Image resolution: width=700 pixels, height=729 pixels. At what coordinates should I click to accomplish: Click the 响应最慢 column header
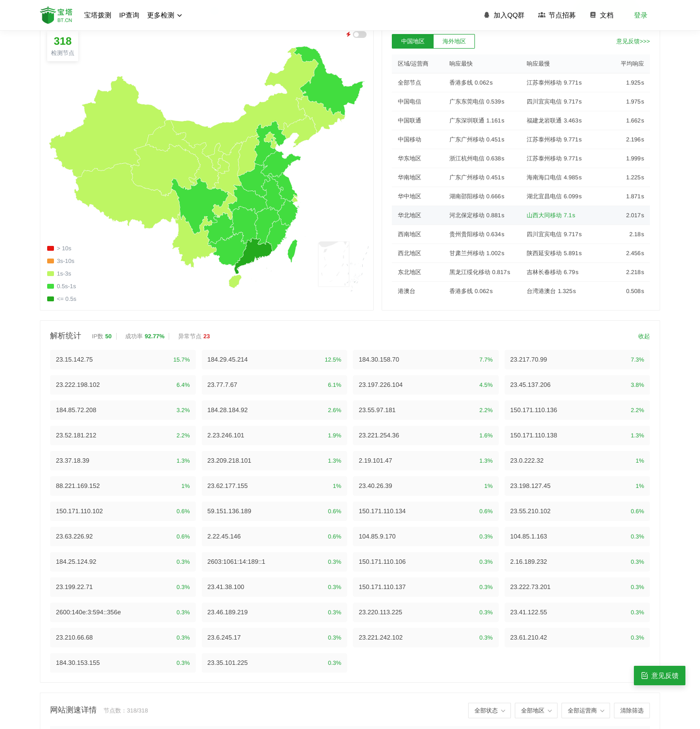[x=538, y=64]
